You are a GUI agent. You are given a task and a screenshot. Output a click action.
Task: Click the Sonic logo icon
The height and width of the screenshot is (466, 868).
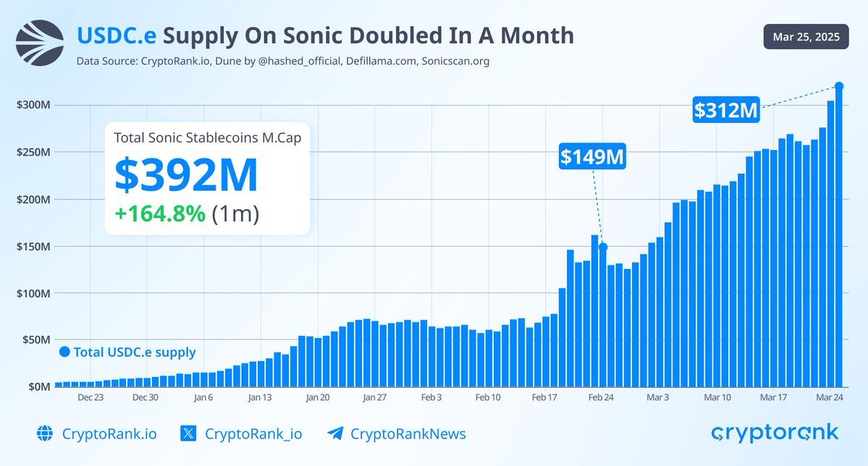[x=40, y=43]
